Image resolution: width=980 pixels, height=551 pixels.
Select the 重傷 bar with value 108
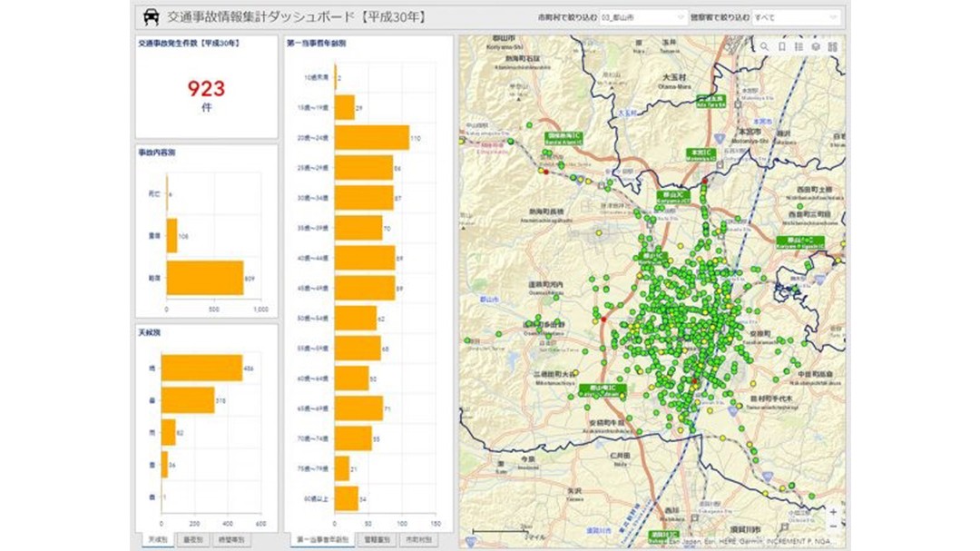171,236
